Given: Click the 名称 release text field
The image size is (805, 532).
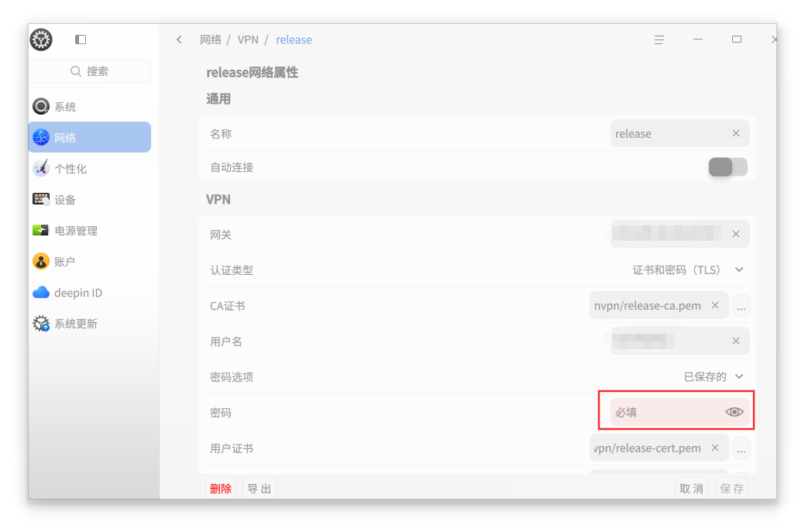Looking at the screenshot, I should click(x=679, y=133).
